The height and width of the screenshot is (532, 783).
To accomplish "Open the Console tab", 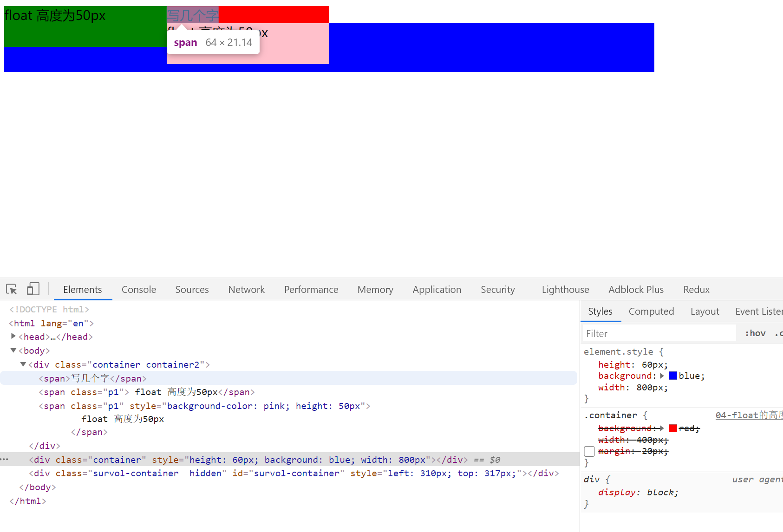I will coord(138,290).
